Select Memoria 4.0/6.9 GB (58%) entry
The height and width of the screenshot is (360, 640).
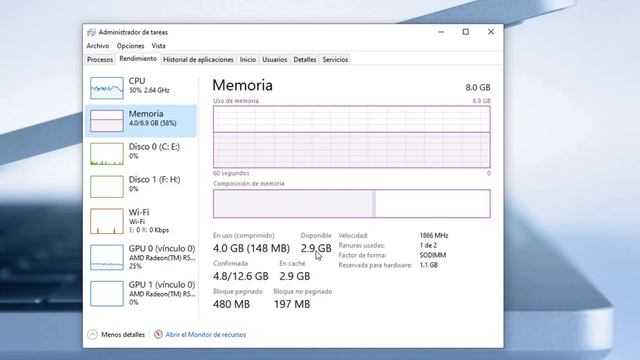pyautogui.click(x=141, y=121)
